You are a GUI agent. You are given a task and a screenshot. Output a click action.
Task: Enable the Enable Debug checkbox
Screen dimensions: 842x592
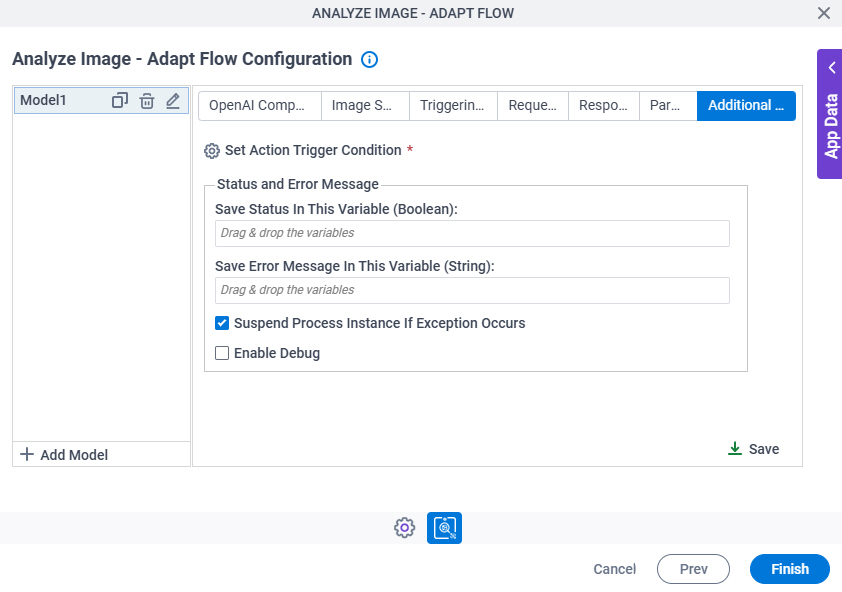pyautogui.click(x=222, y=353)
